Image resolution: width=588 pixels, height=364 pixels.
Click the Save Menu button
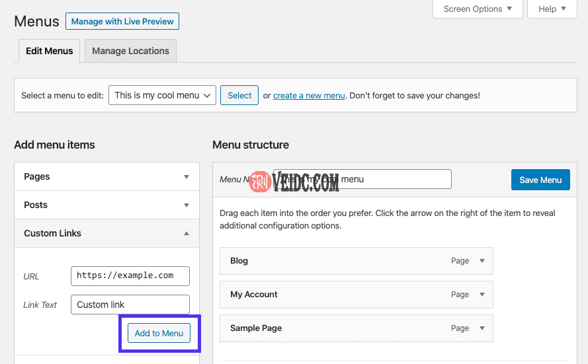tap(540, 180)
